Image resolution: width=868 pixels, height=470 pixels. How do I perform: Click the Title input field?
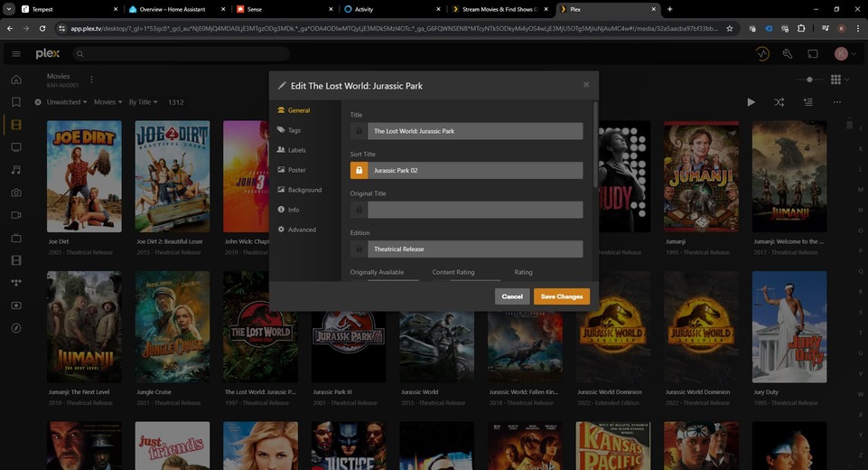pos(475,131)
